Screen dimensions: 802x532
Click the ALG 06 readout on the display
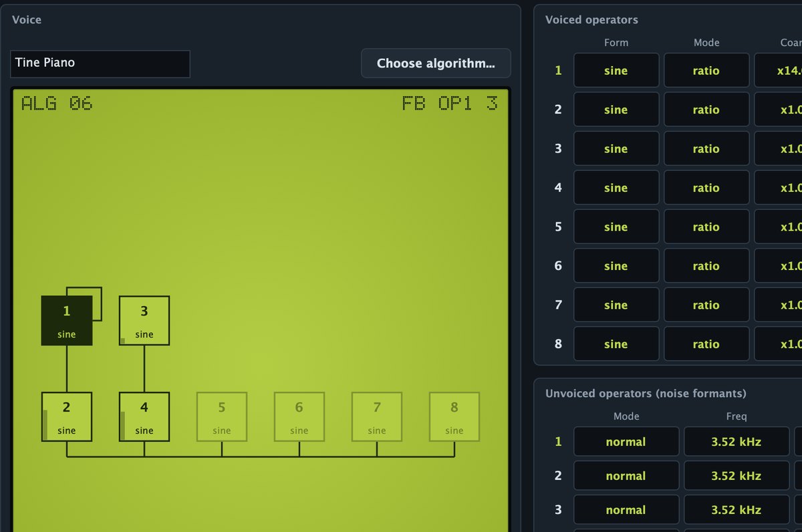[x=57, y=104]
